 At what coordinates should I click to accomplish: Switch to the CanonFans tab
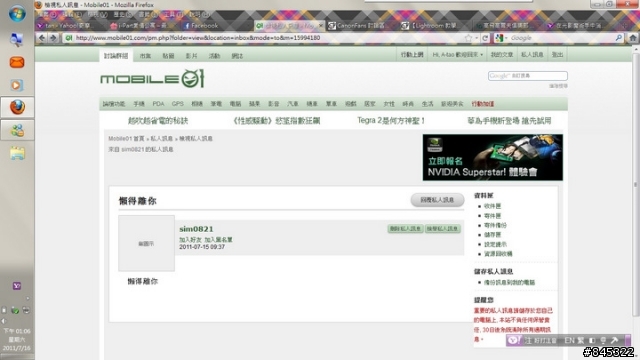click(x=361, y=26)
